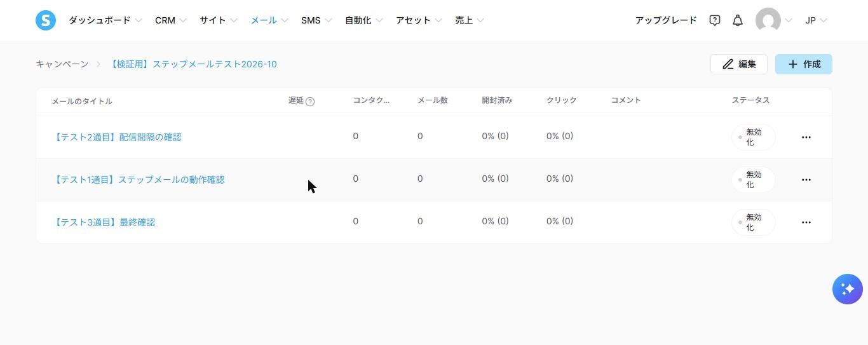Viewport: 868px width, 345px height.
Task: Open the help question-mark icon
Action: (x=715, y=20)
